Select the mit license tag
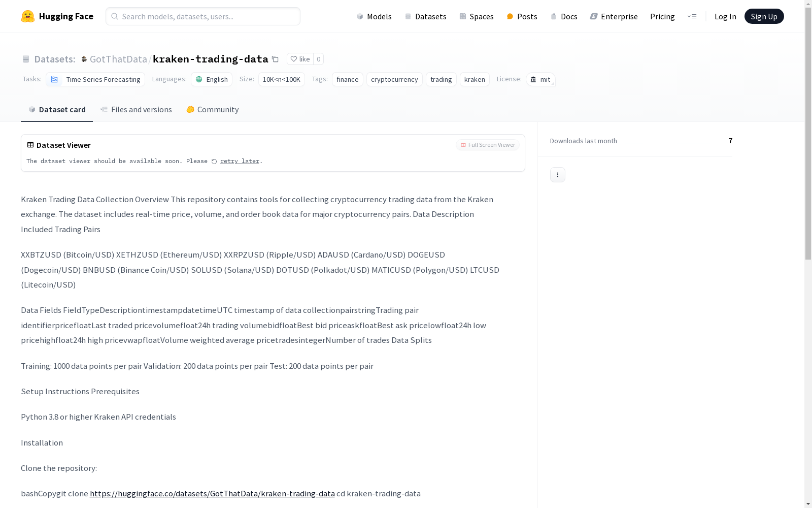Screen dimensions: 812x508 [540, 79]
